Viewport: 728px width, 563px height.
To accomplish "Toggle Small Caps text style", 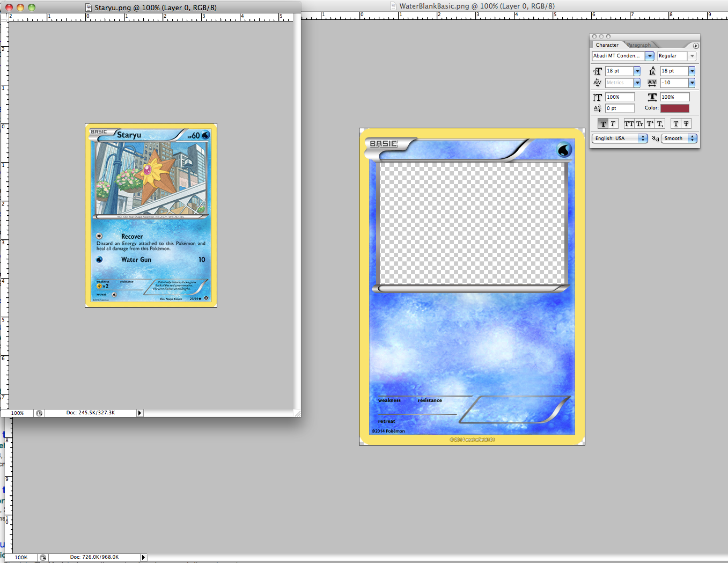I will tap(639, 124).
